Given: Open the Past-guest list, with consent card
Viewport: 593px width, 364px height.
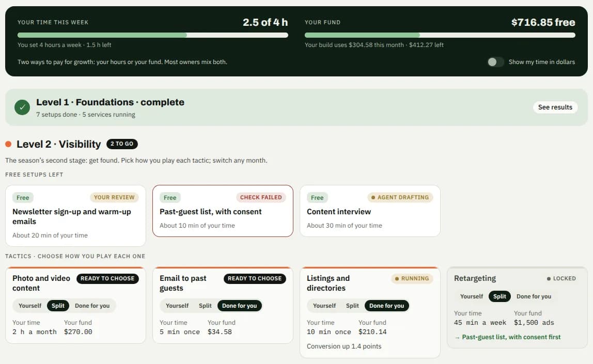Looking at the screenshot, I should (x=223, y=211).
